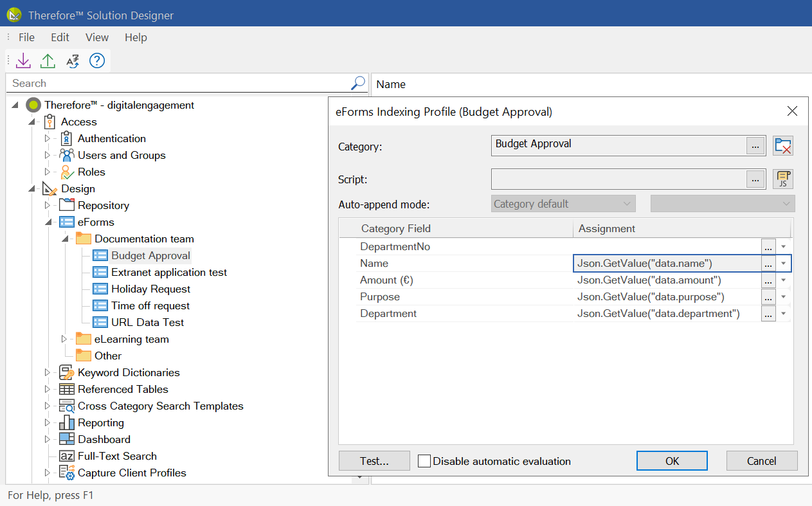Click the import (download arrow) toolbar icon

pos(23,61)
